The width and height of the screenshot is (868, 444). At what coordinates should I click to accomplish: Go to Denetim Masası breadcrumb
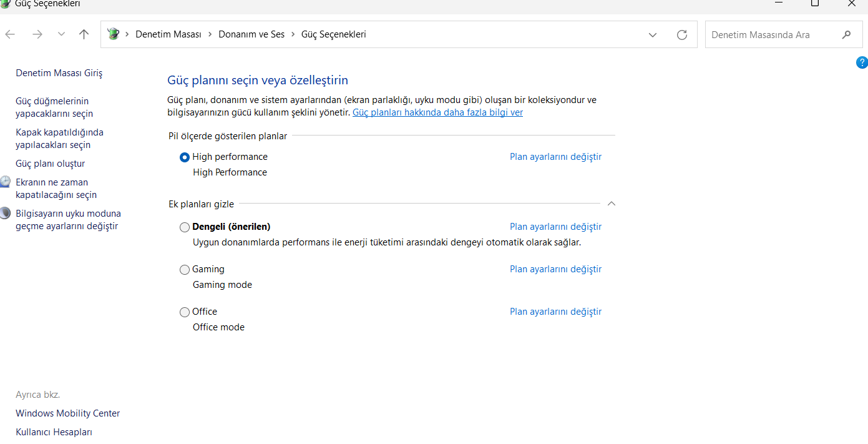tap(168, 34)
